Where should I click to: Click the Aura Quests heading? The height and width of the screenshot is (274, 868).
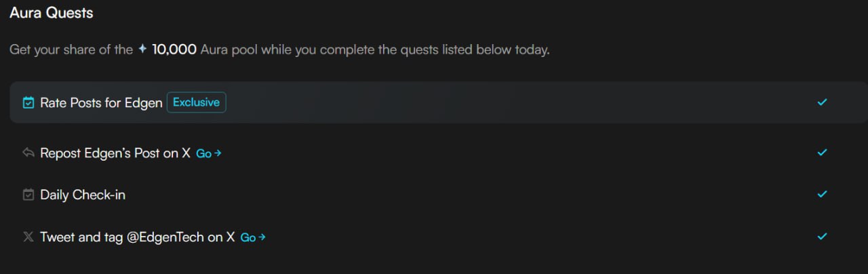click(52, 13)
